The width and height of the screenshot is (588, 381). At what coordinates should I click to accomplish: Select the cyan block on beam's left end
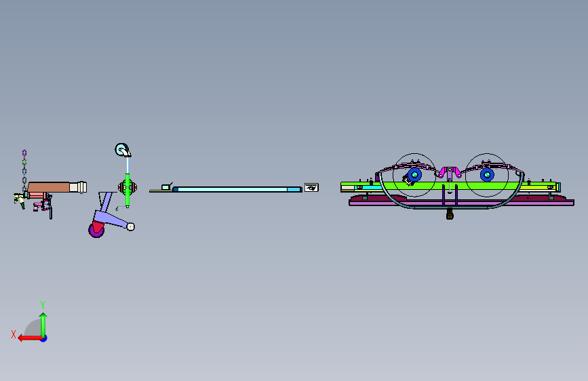point(368,188)
